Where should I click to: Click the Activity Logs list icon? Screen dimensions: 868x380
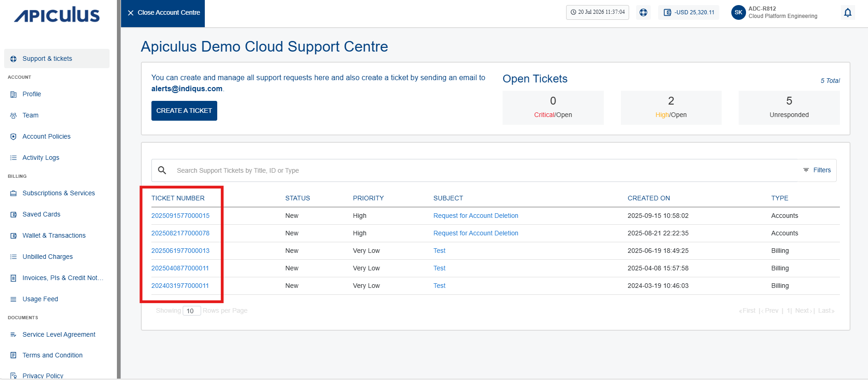13,158
